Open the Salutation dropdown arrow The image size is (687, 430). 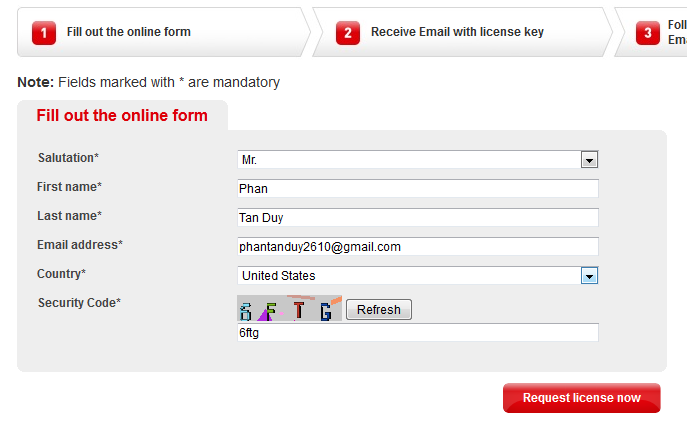coord(589,160)
